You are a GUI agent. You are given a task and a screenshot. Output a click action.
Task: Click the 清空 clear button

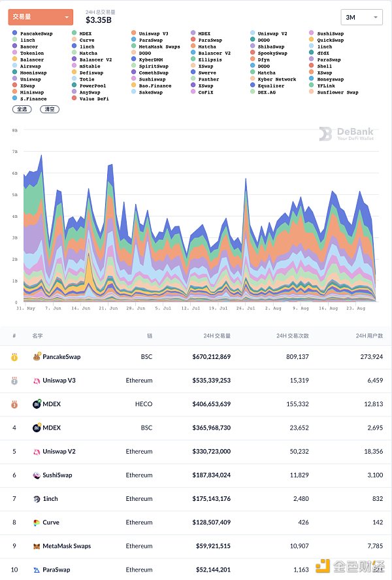click(x=49, y=109)
